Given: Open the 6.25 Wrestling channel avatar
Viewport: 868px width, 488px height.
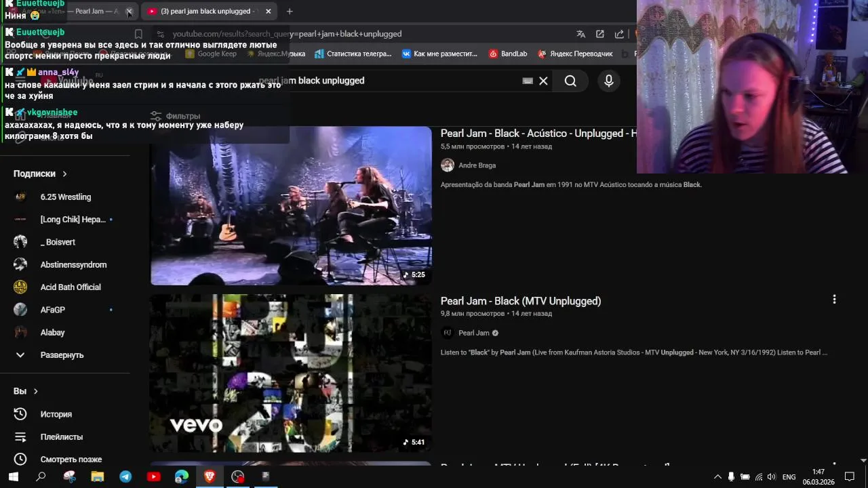Looking at the screenshot, I should (x=20, y=197).
